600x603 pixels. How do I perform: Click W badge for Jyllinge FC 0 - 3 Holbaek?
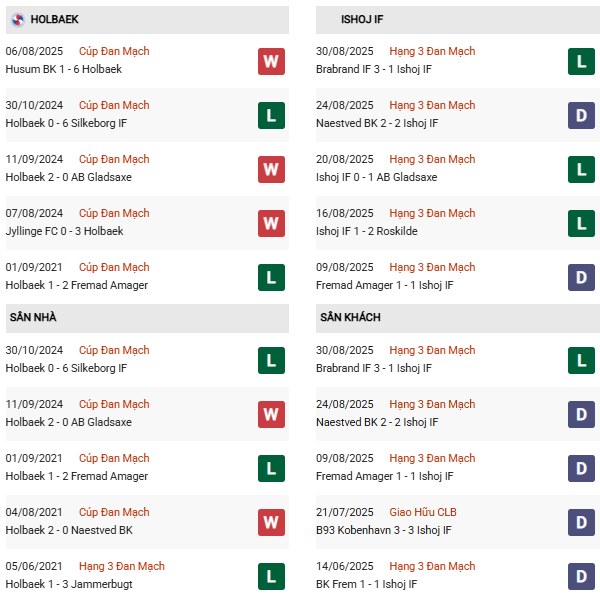point(271,223)
